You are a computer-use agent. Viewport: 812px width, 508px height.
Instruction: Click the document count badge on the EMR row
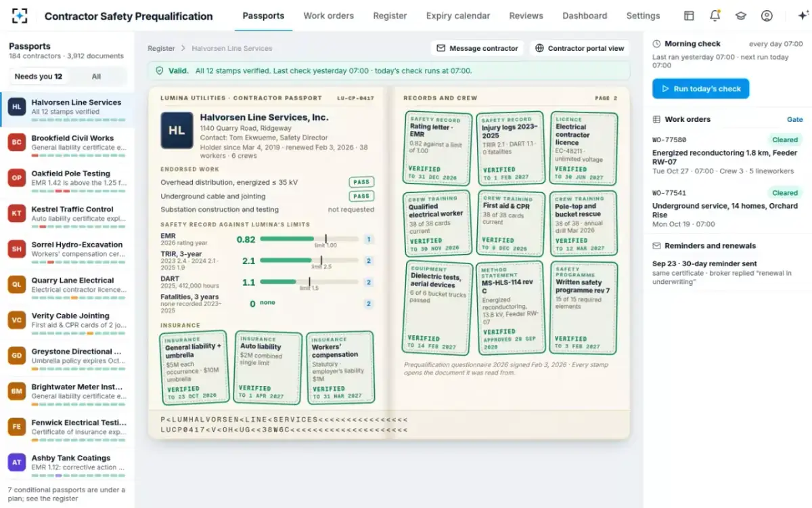369,239
